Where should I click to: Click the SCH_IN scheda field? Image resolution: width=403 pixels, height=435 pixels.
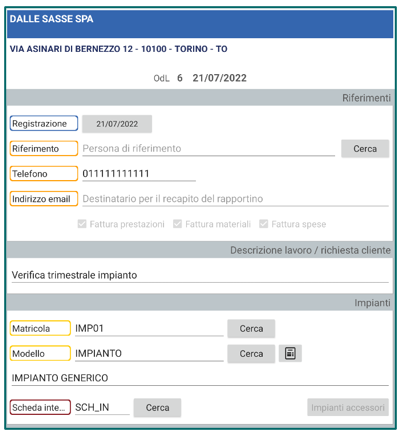pyautogui.click(x=102, y=407)
